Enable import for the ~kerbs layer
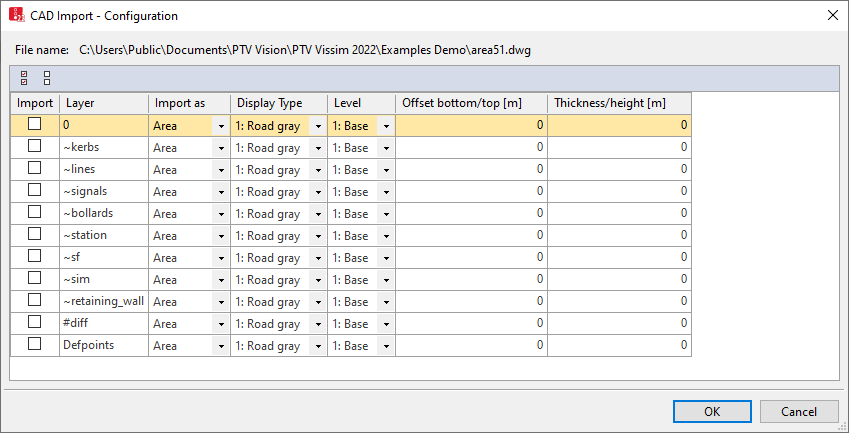849x433 pixels. point(35,147)
